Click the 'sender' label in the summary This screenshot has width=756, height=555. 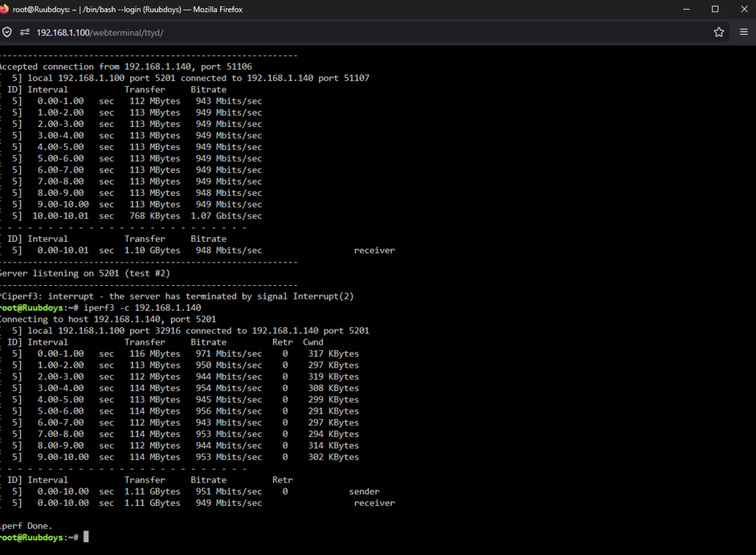coord(364,491)
